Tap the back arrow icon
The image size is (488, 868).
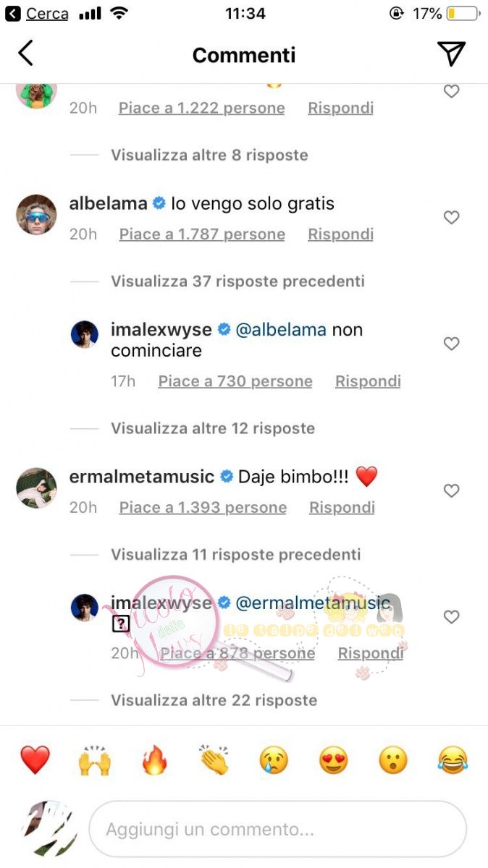point(25,54)
